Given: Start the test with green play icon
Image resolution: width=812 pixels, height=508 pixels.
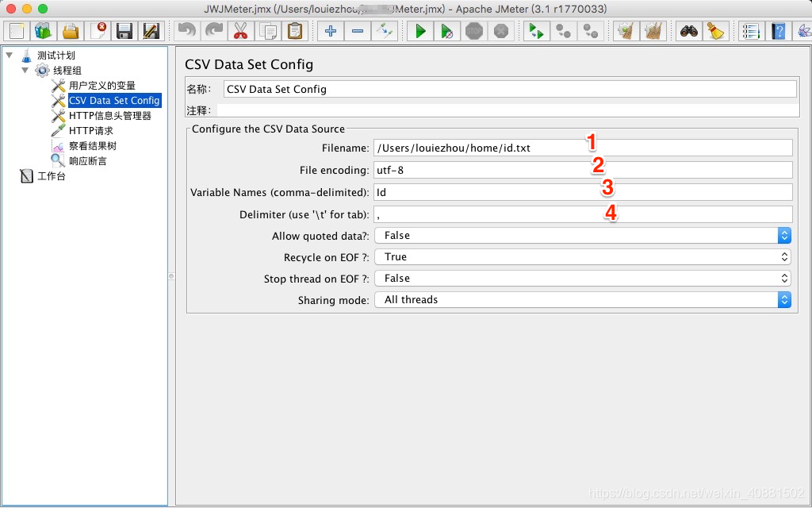Looking at the screenshot, I should point(420,31).
